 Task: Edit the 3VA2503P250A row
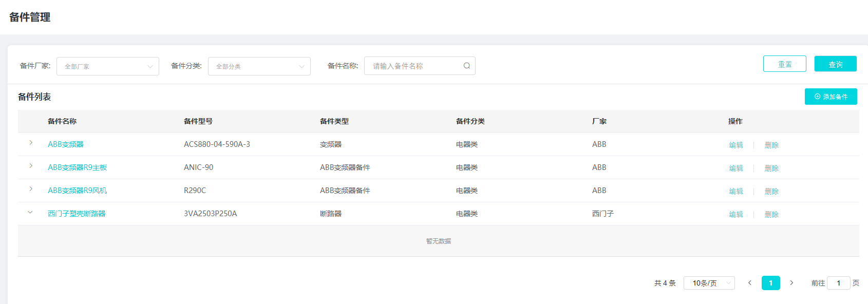(x=736, y=214)
